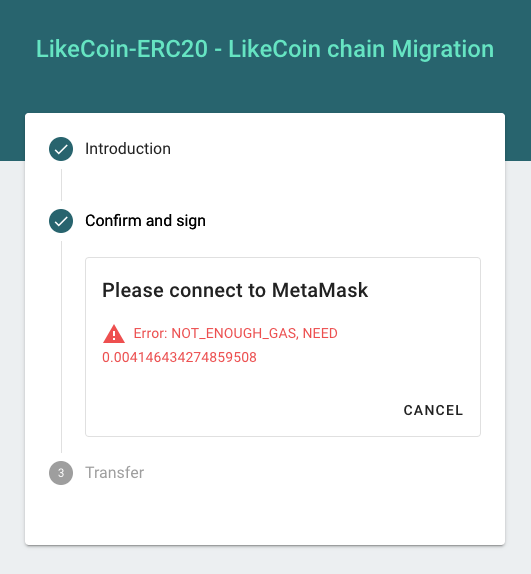
Task: Click empty space left of the CANCEL button
Action: pyautogui.click(x=242, y=410)
